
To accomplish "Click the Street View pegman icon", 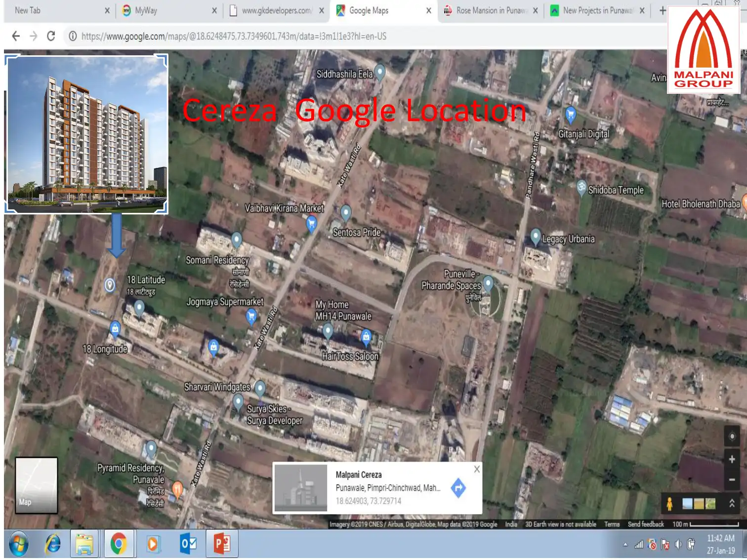I will (669, 504).
